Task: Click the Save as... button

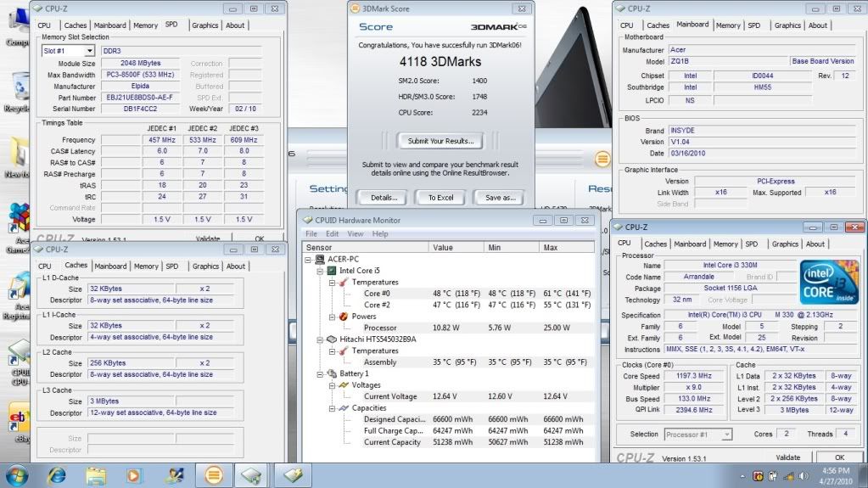Action: [501, 197]
